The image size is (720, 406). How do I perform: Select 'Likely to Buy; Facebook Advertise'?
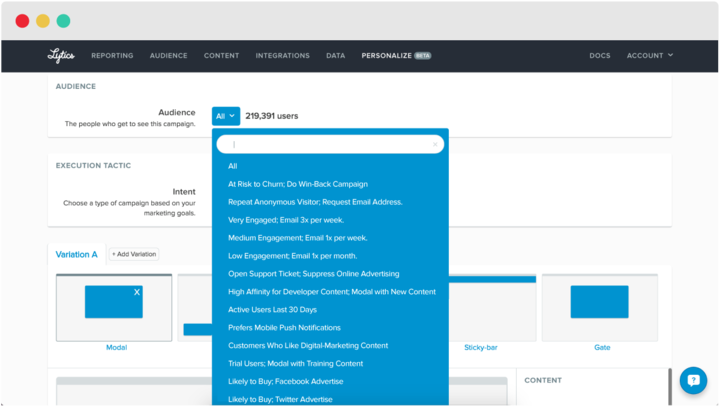(285, 381)
